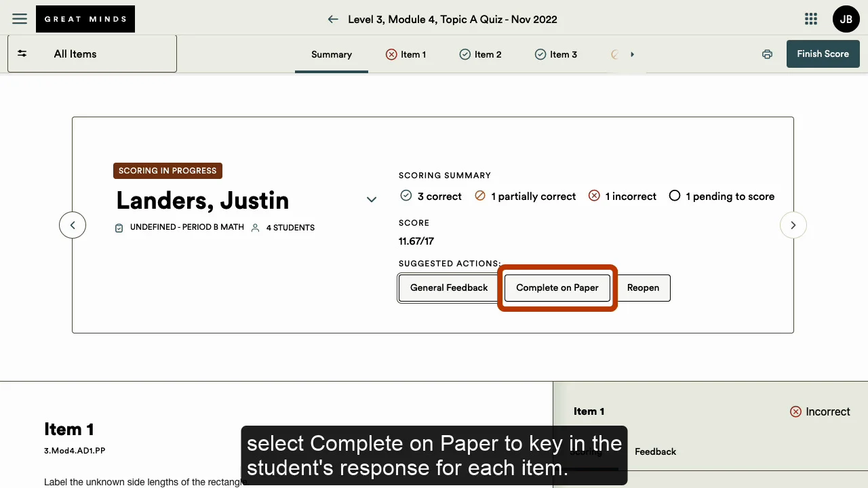This screenshot has height=488, width=868.
Task: Click the clipboard icon beside Period B Math
Action: pos(119,228)
